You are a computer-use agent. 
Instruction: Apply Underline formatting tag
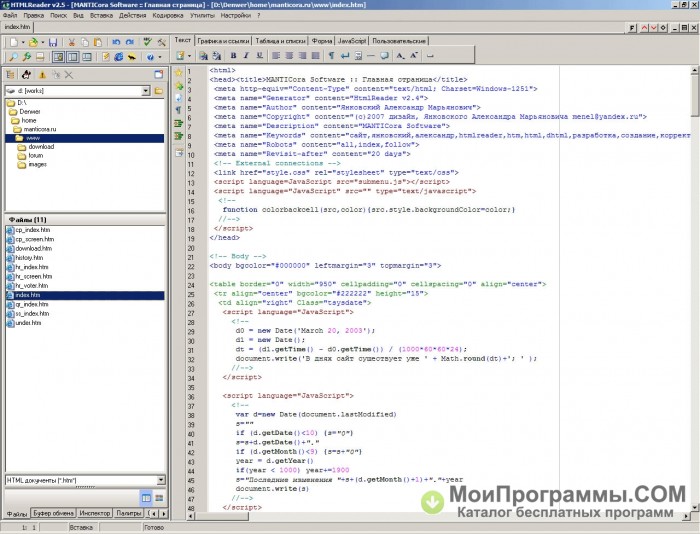coord(259,55)
